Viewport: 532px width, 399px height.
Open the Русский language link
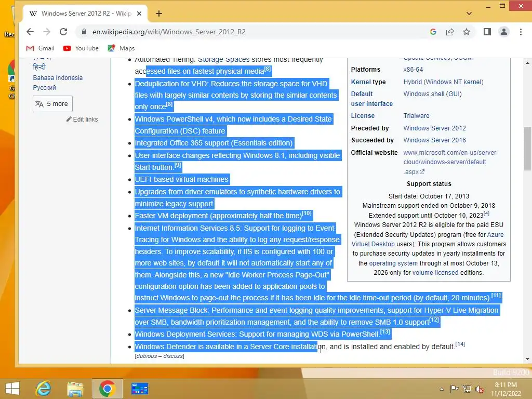[45, 87]
